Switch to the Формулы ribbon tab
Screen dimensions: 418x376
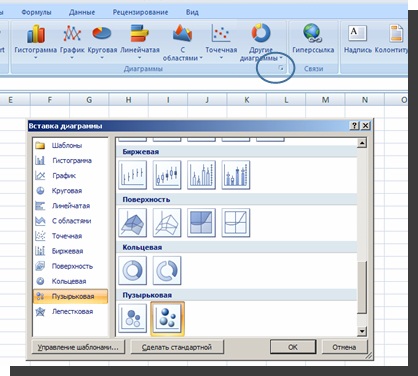click(x=36, y=12)
